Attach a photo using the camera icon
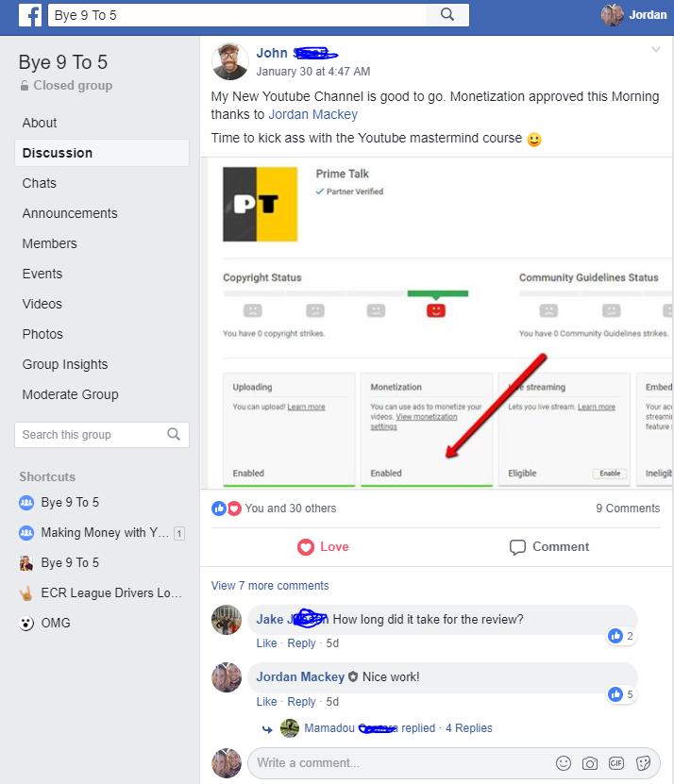Screen dimensions: 674x784 click(x=590, y=763)
